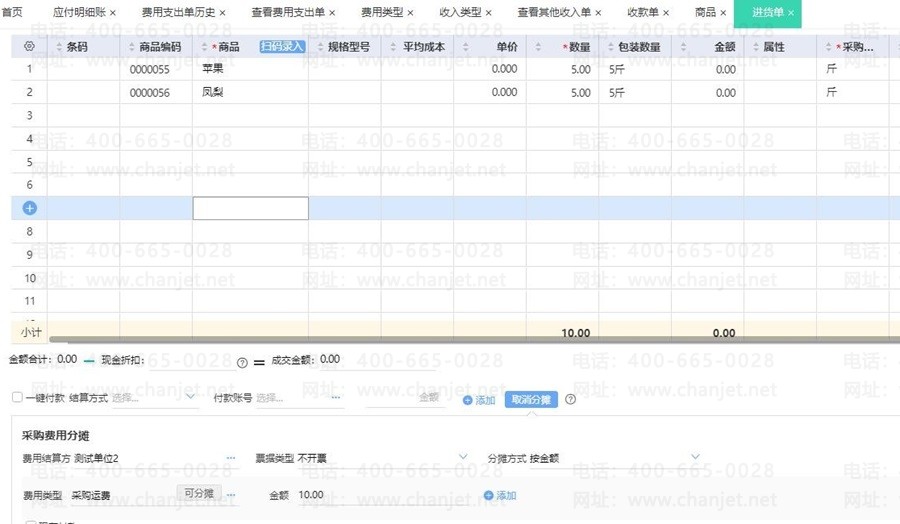The height and width of the screenshot is (524, 900).
Task: Sort by the 规格型号 column arrows
Action: pos(320,47)
